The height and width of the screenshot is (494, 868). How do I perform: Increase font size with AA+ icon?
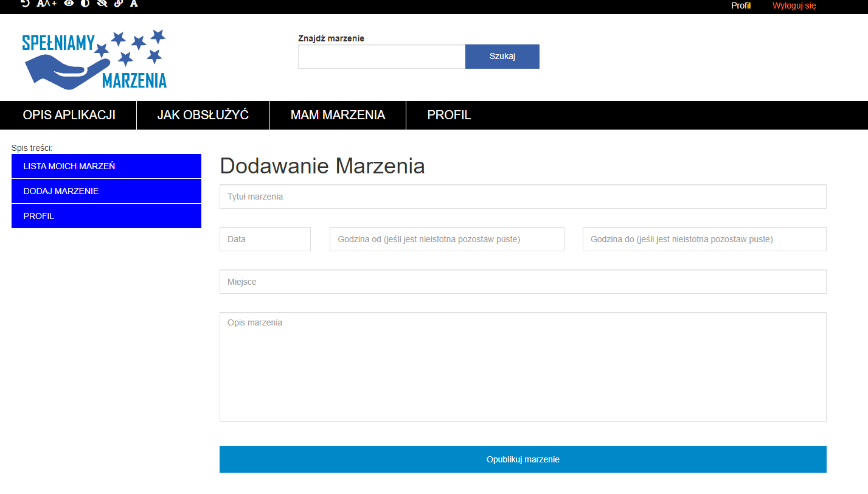(x=46, y=4)
